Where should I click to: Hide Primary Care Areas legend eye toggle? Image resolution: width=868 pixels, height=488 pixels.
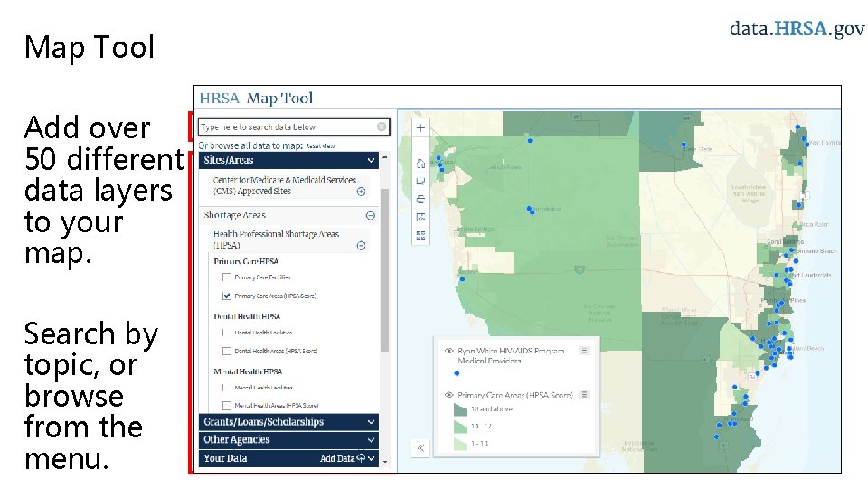click(449, 395)
